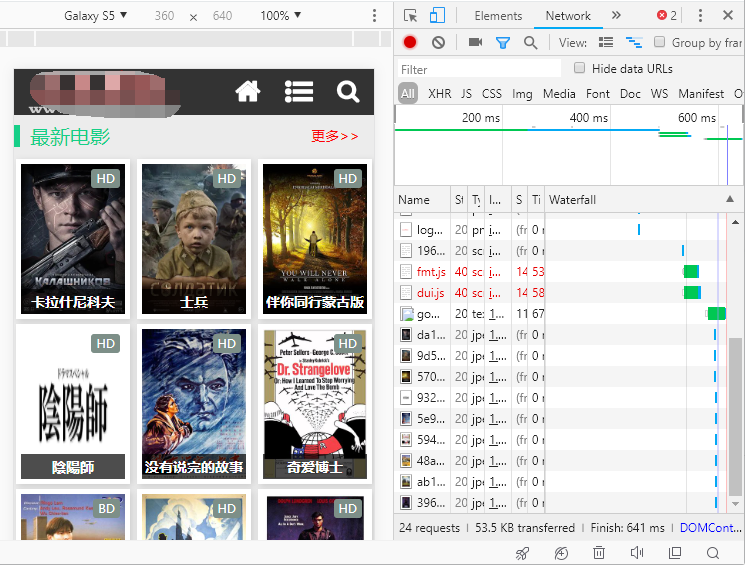Check Hide data URLs option
The width and height of the screenshot is (745, 565).
pyautogui.click(x=579, y=67)
